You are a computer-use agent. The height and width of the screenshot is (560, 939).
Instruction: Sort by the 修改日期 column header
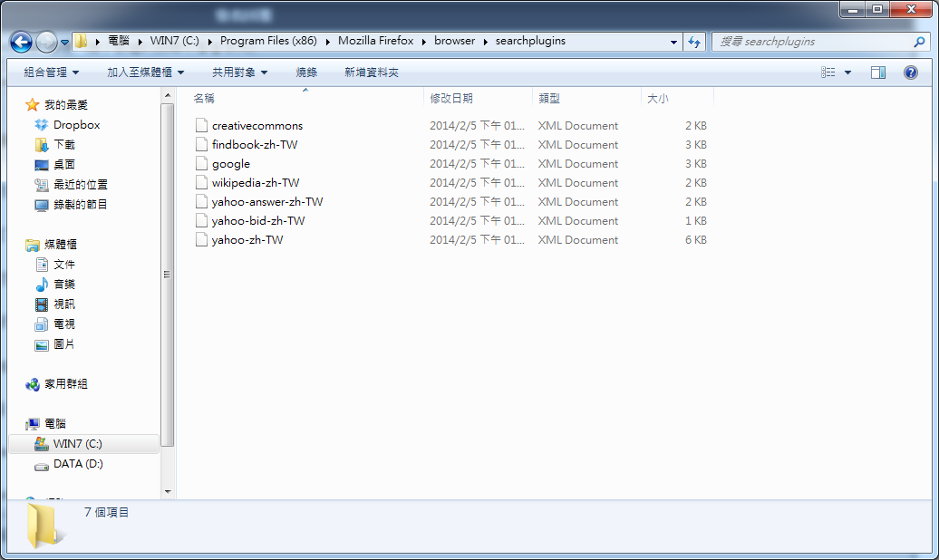[x=478, y=98]
